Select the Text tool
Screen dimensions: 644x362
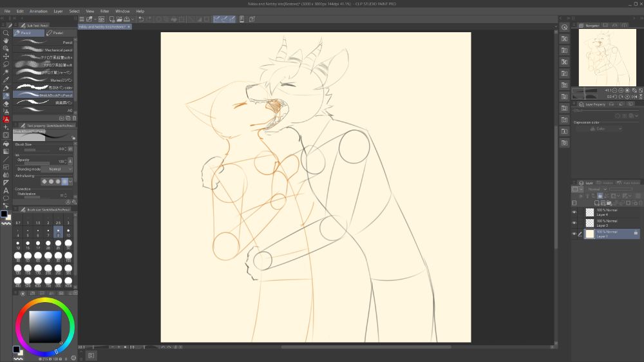[6, 190]
